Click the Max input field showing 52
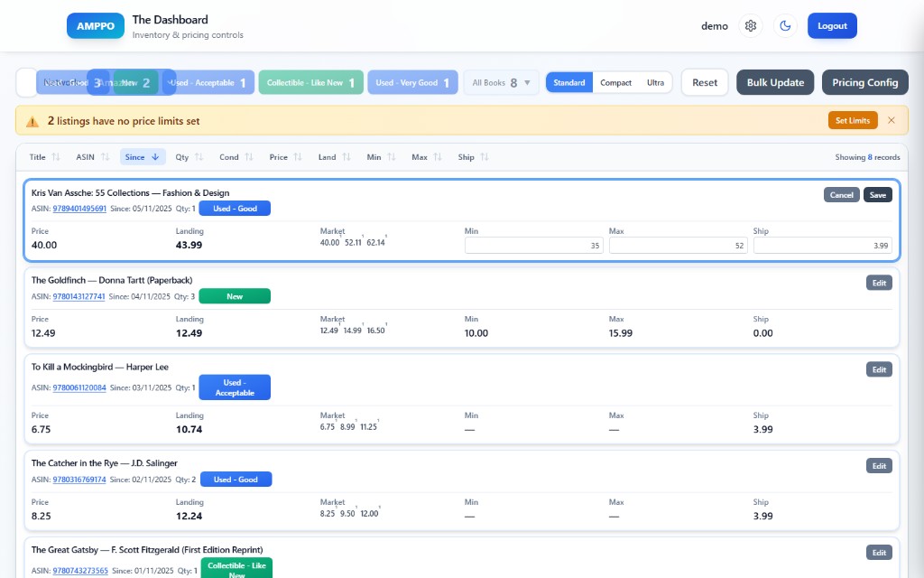The width and height of the screenshot is (924, 578). click(x=679, y=246)
